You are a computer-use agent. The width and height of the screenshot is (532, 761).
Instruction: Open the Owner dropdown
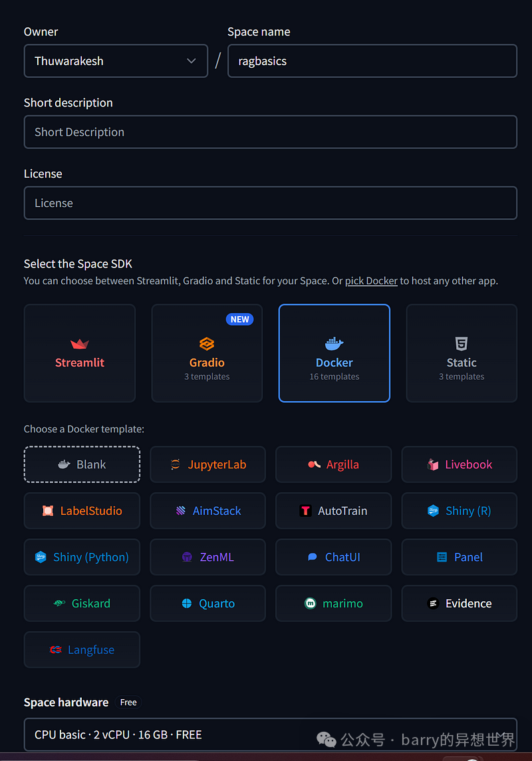[116, 61]
